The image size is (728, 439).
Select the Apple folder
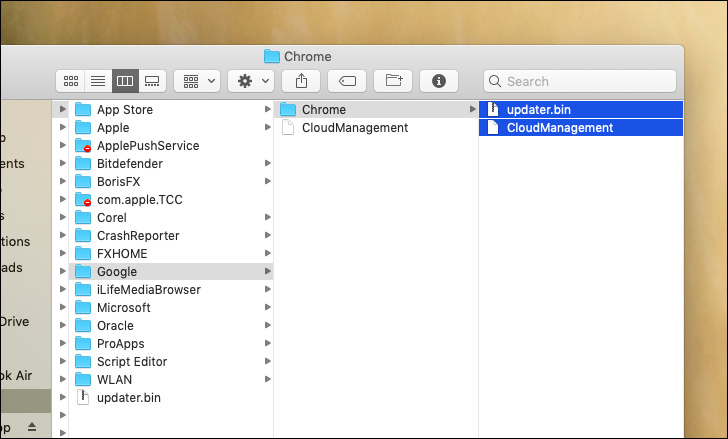(x=171, y=128)
